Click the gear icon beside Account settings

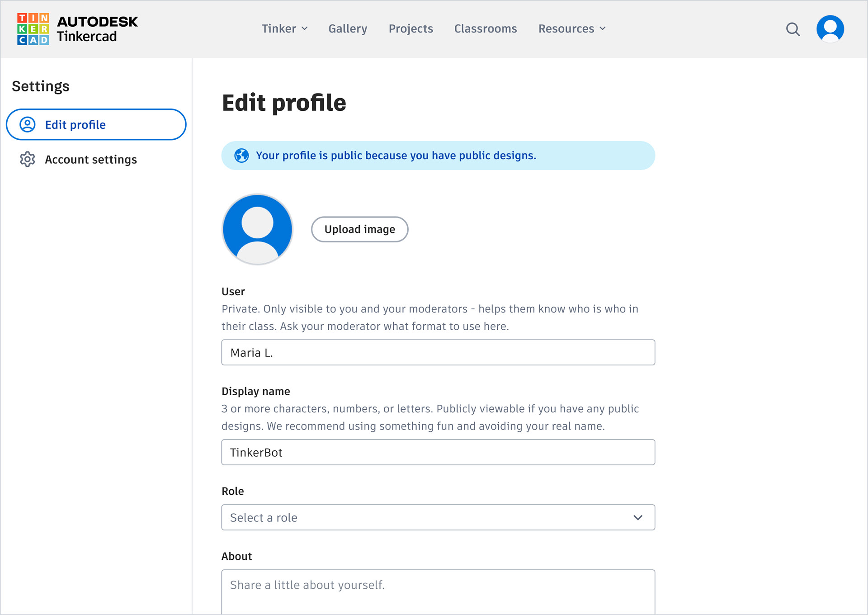click(28, 159)
